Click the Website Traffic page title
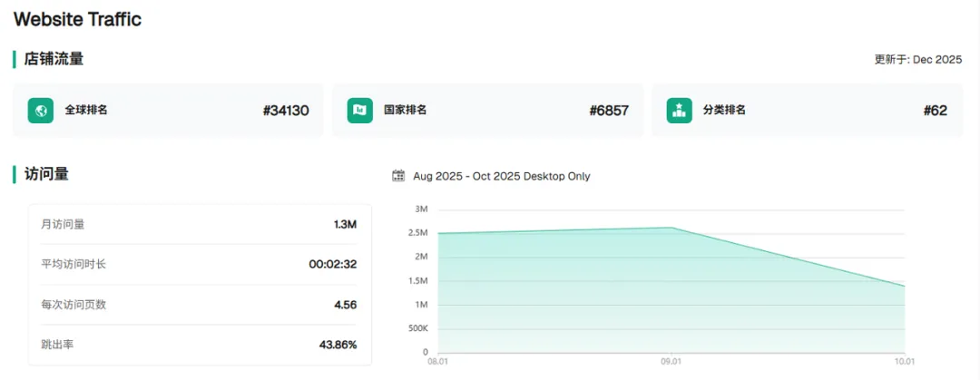The height and width of the screenshot is (380, 980). 77,19
